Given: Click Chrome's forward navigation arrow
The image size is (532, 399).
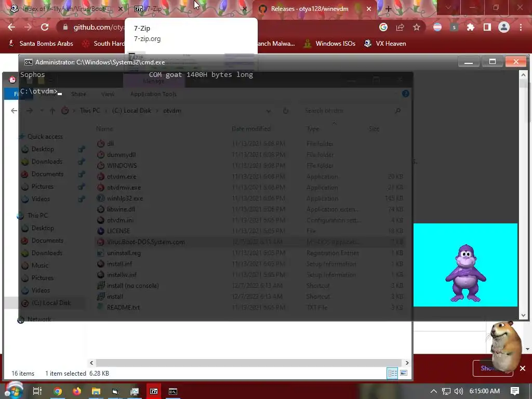Looking at the screenshot, I should [x=28, y=27].
